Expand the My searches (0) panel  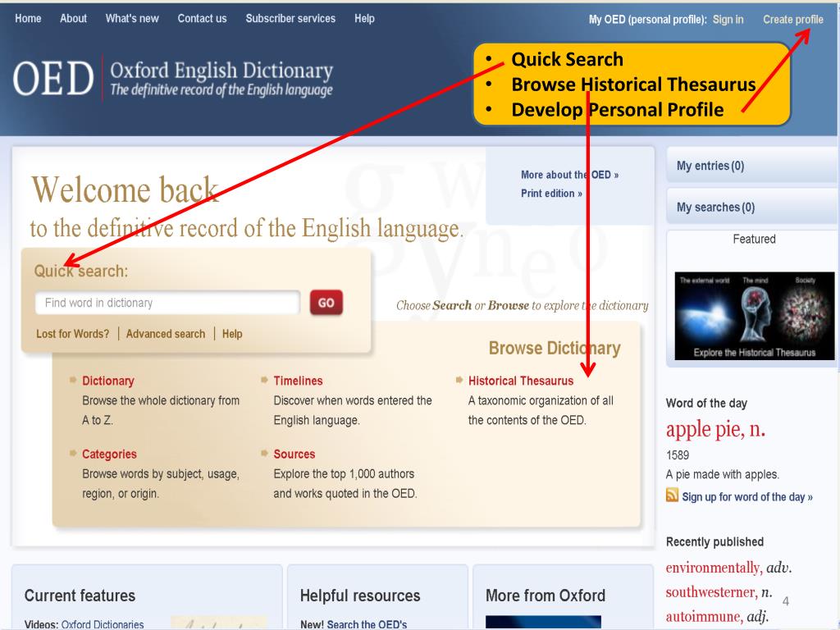[752, 207]
